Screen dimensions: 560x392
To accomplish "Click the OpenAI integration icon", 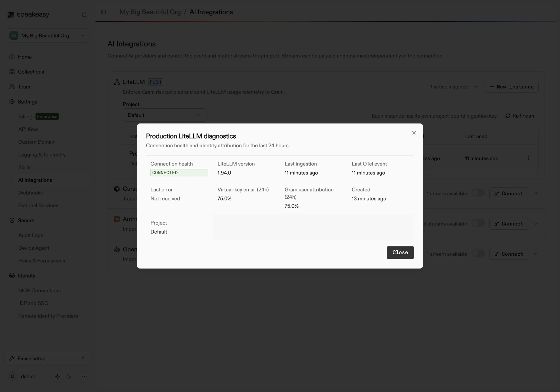I will (117, 249).
